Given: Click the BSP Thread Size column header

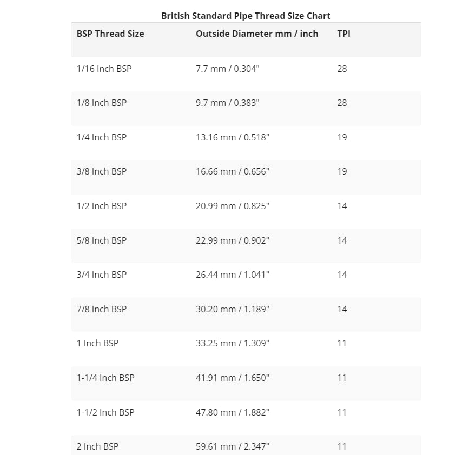Looking at the screenshot, I should [x=110, y=34].
